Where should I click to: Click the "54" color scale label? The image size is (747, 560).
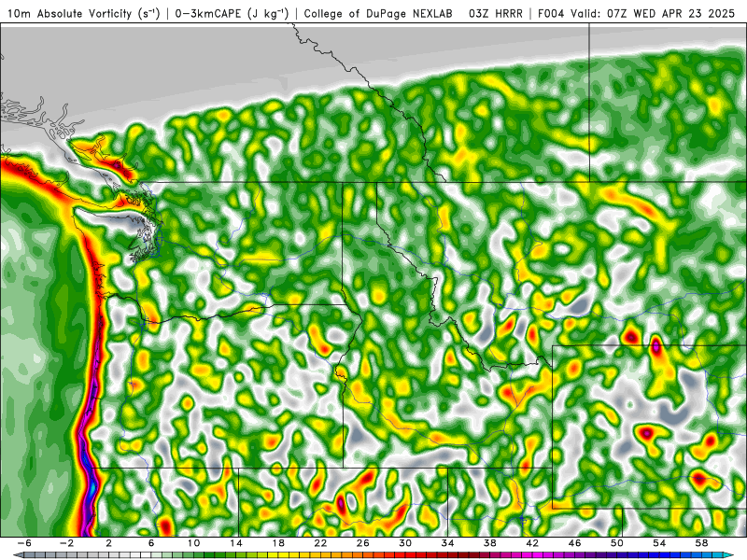point(659,543)
